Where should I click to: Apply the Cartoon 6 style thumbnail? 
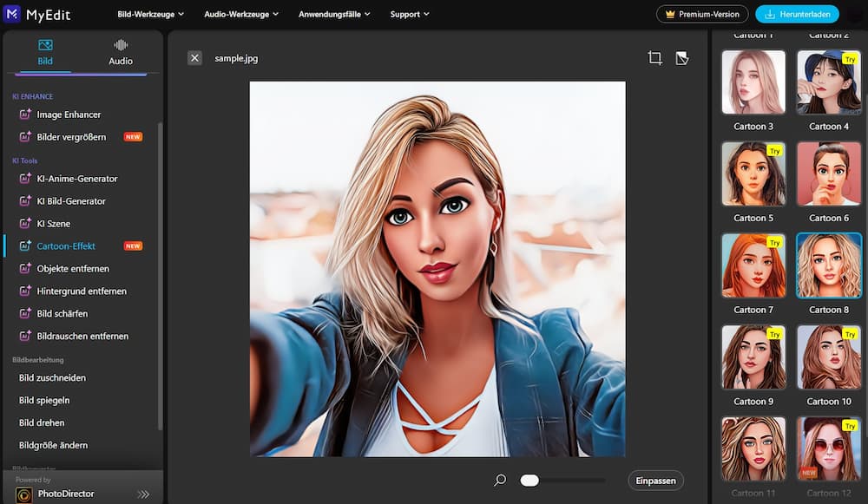click(829, 173)
